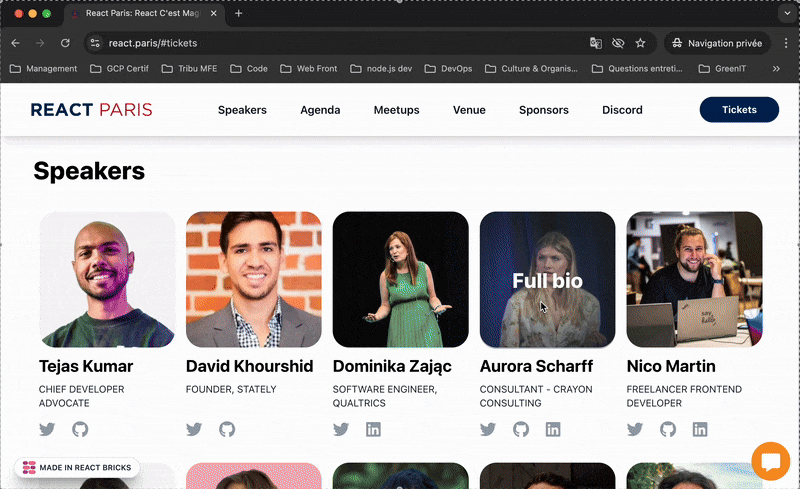This screenshot has height=489, width=800.
Task: Open Aurora Scharff's Twitter icon
Action: (x=488, y=429)
